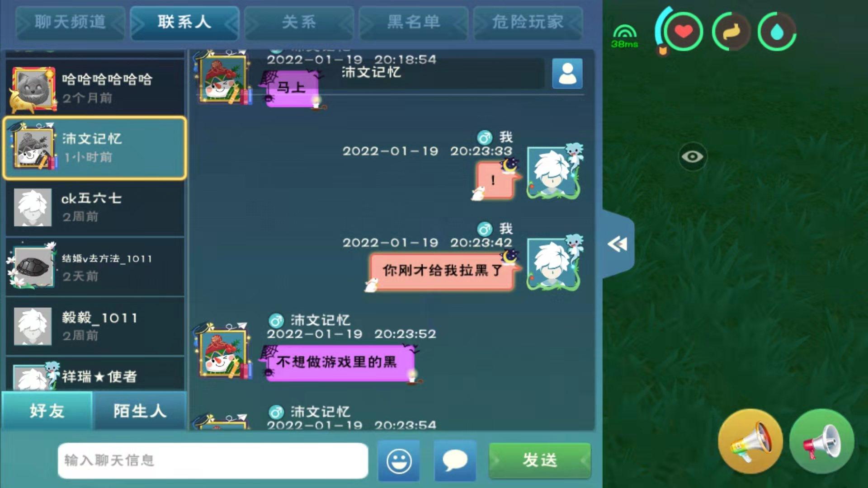
Task: Tap the green megaphone broadcast button
Action: click(x=821, y=441)
